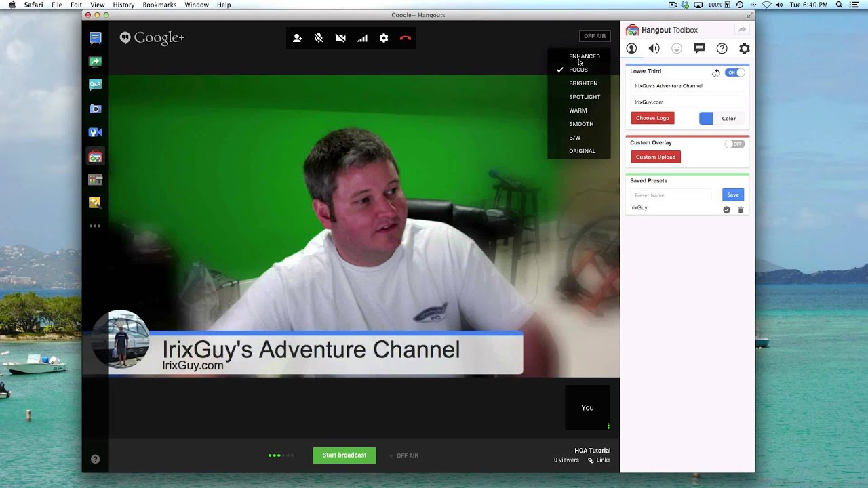This screenshot has width=868, height=488.
Task: Click the red hang up phone icon
Action: tap(406, 38)
